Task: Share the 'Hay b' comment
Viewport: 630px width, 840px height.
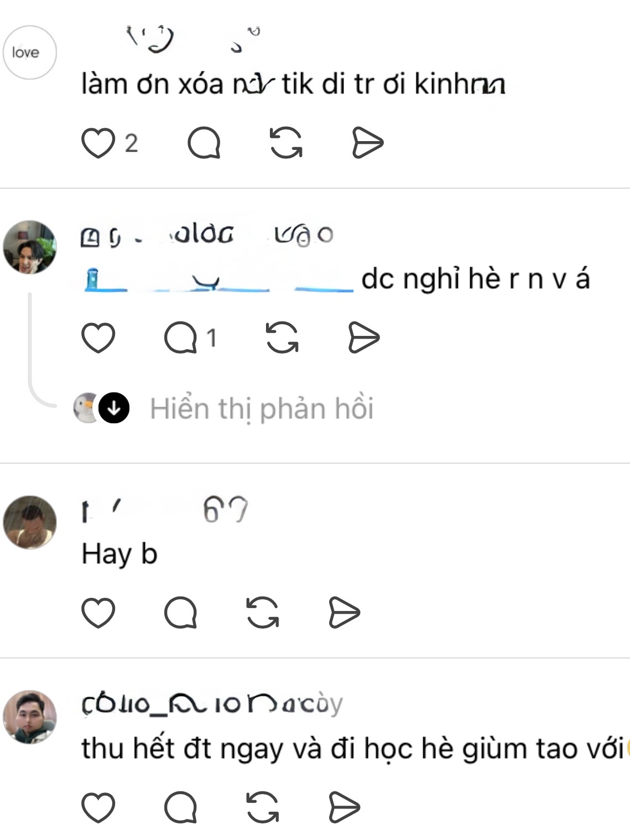Action: [344, 612]
